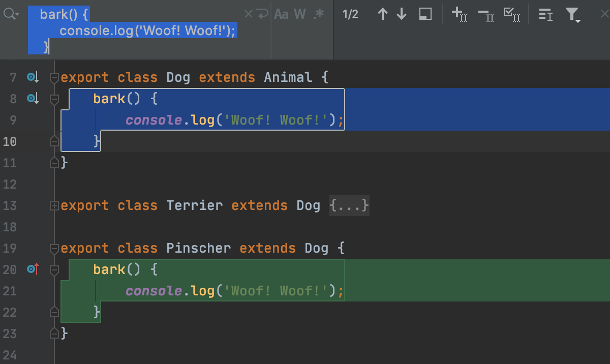Collapse the Pinscher class fold on line 19
Screen dimensions: 610x364
54,249
